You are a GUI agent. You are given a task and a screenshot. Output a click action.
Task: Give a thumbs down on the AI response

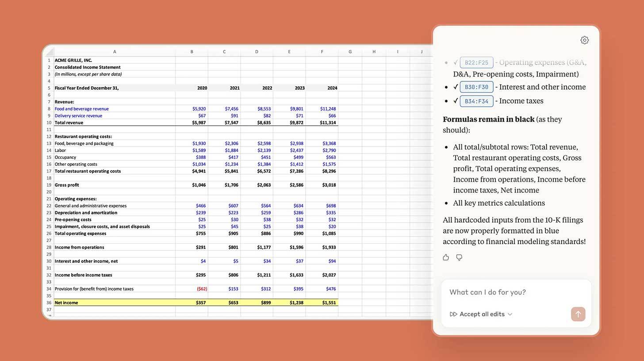coord(459,257)
